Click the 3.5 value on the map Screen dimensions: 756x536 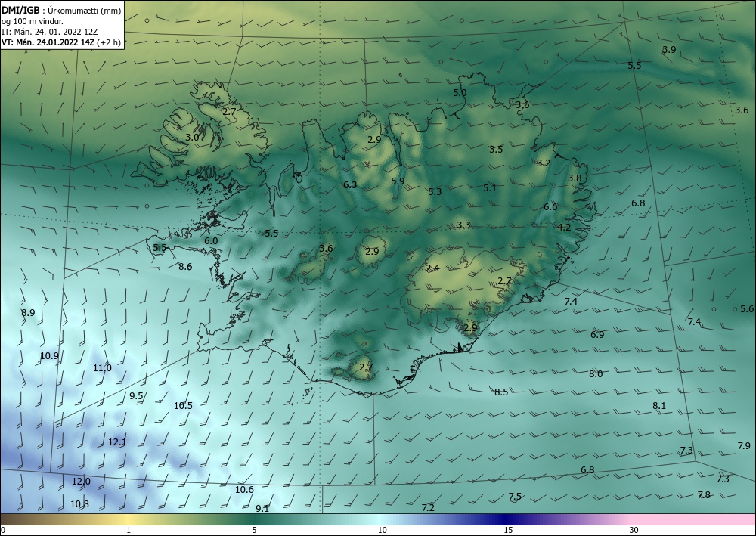click(496, 150)
